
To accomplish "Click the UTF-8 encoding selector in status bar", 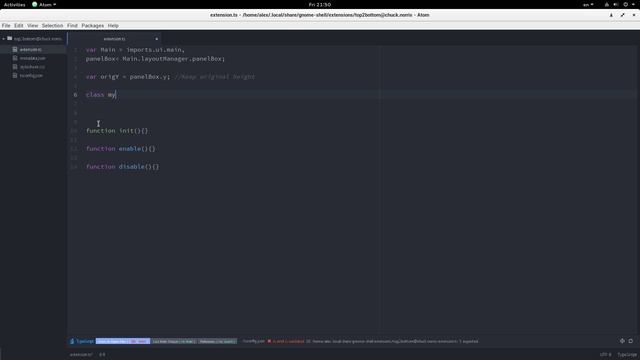I will (x=605, y=354).
